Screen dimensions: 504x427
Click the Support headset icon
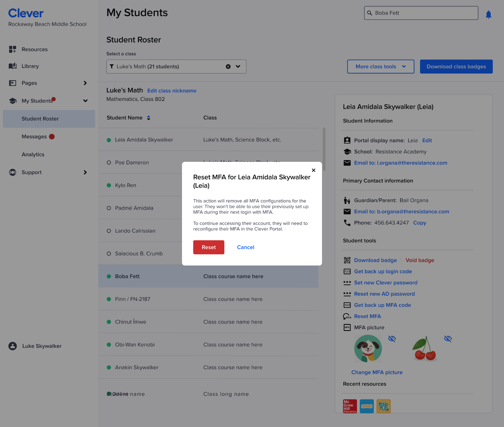pyautogui.click(x=12, y=172)
